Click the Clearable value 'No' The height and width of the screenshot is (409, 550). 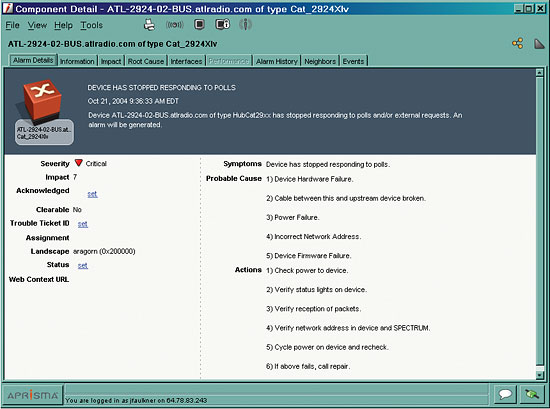point(77,210)
